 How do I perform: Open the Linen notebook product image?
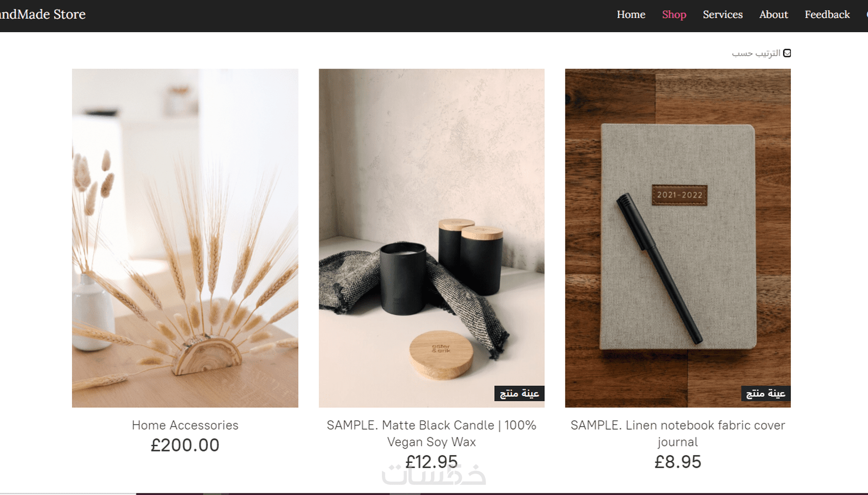click(678, 238)
